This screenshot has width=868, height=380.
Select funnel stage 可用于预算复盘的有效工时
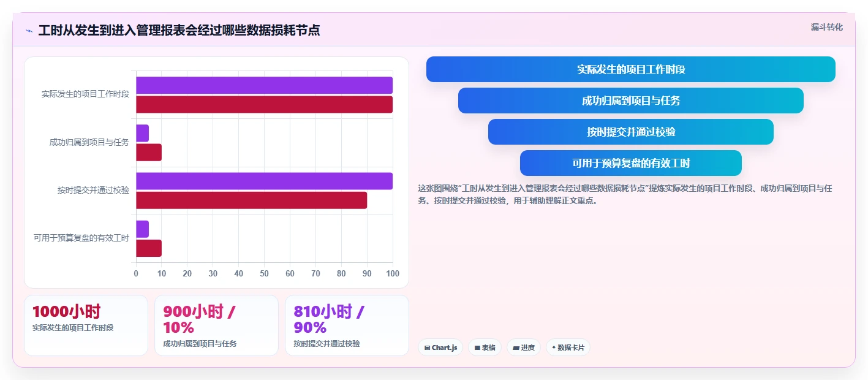pyautogui.click(x=631, y=163)
